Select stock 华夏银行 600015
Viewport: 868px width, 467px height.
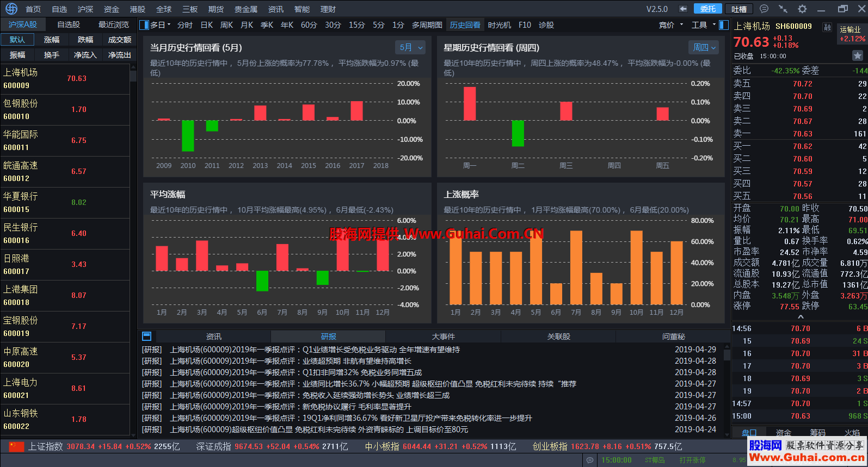click(65, 202)
